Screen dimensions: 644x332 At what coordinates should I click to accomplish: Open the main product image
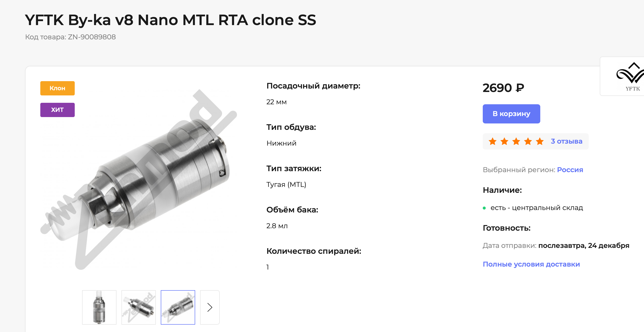click(x=139, y=179)
